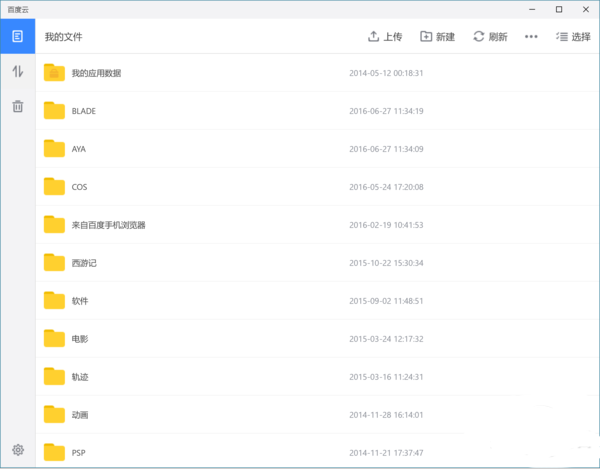Select the AYA folder name
This screenshot has width=600, height=470.
coord(79,149)
